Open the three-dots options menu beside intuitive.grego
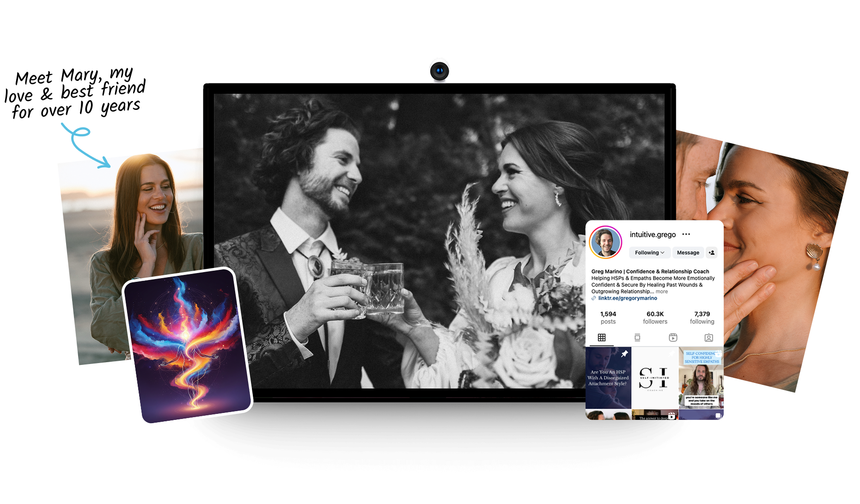The width and height of the screenshot is (860, 504). [686, 234]
